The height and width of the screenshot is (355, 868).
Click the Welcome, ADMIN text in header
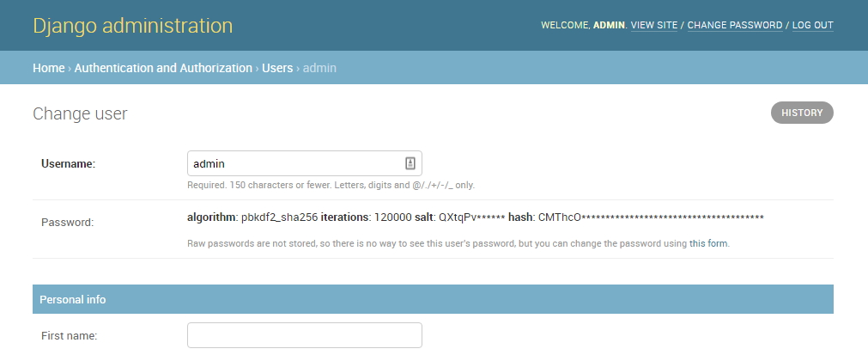point(583,26)
